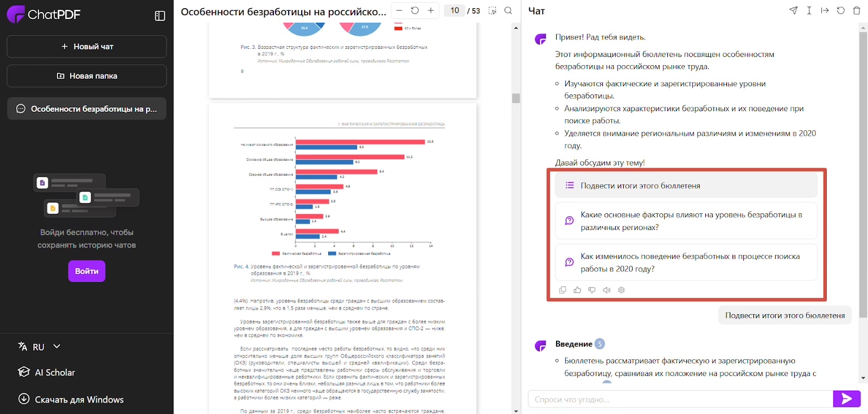Click the PDF viewer scrollbar thumb

(516, 98)
